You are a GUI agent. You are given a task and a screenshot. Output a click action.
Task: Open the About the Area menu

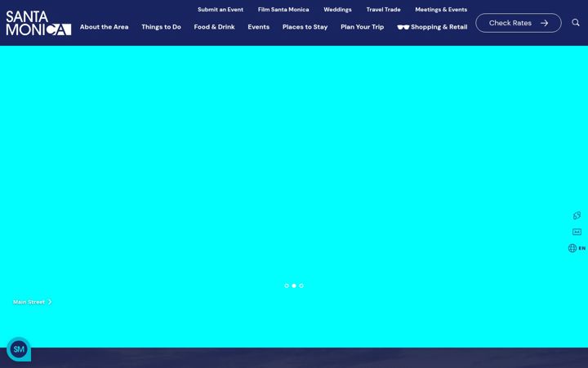[104, 27]
